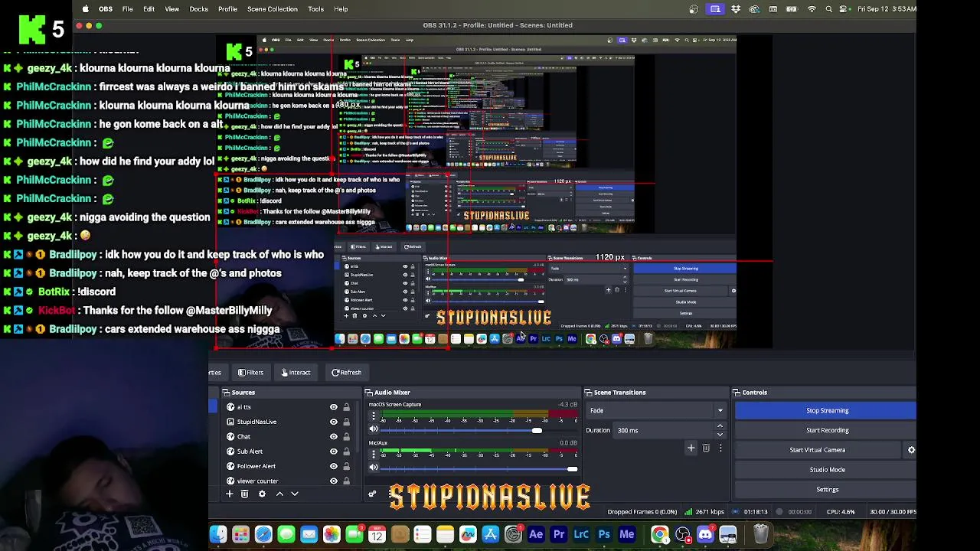Open the File menu
This screenshot has height=551, width=980.
[128, 9]
